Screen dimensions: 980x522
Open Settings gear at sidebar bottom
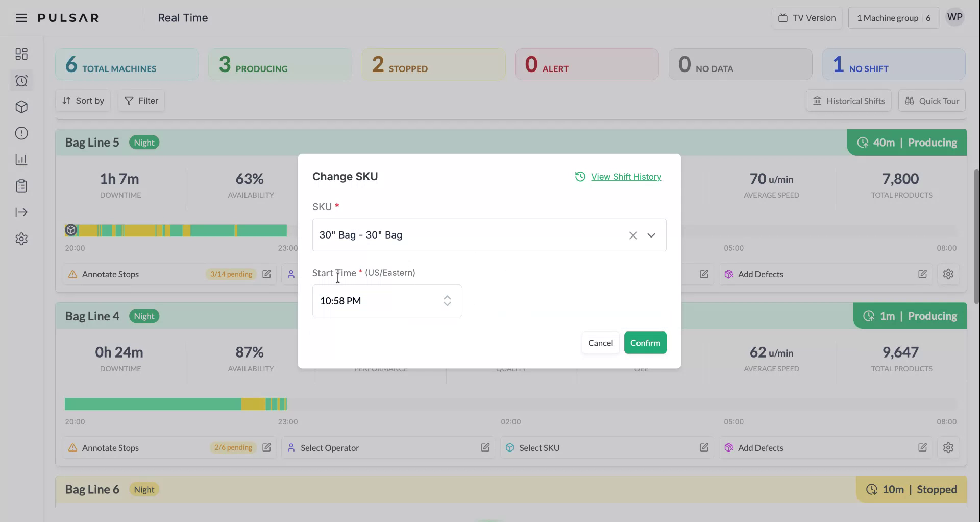(x=21, y=239)
